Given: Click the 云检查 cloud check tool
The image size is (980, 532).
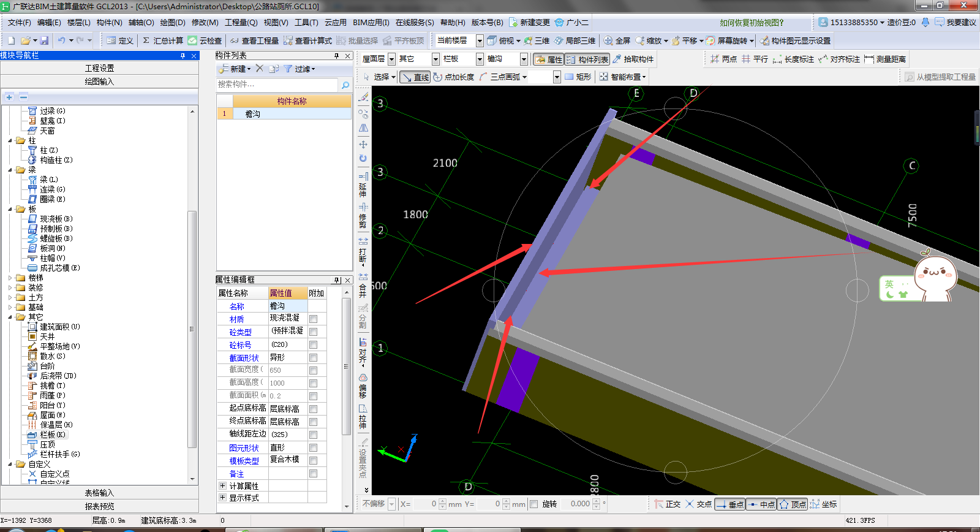Looking at the screenshot, I should (205, 40).
